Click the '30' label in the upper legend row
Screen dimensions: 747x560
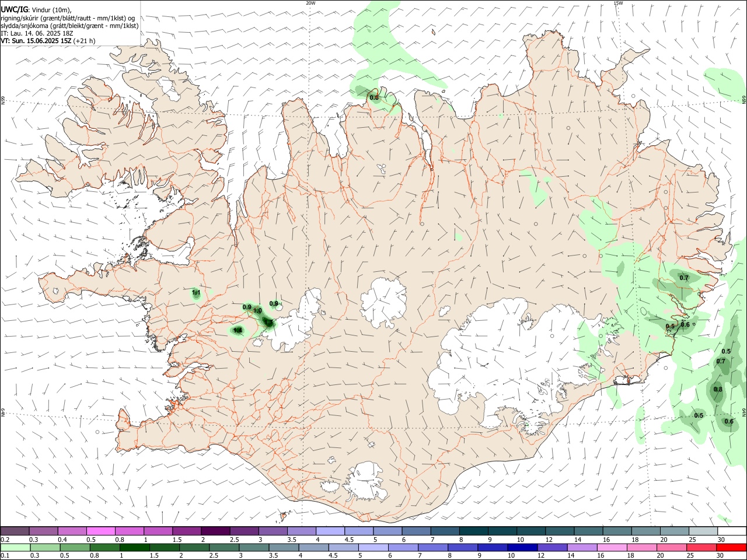tap(721, 540)
